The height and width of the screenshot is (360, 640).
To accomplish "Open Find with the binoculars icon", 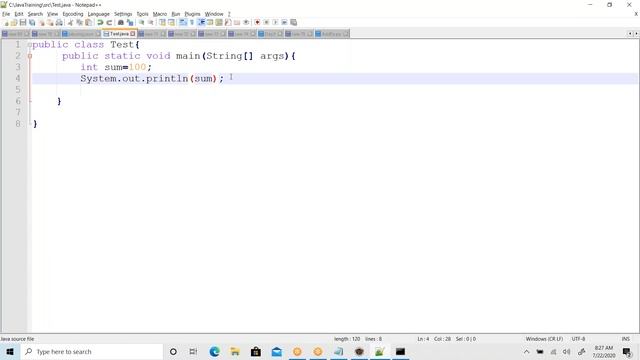I will [x=121, y=22].
